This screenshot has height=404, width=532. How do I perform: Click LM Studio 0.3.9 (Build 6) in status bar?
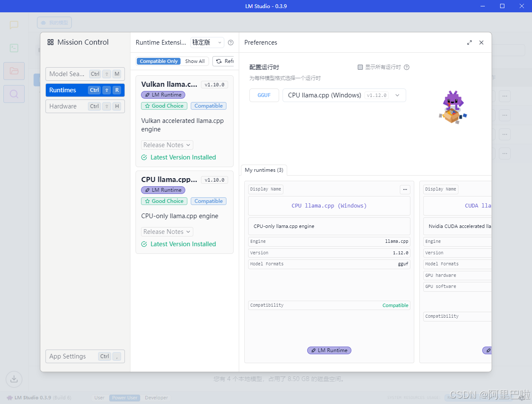pos(39,398)
